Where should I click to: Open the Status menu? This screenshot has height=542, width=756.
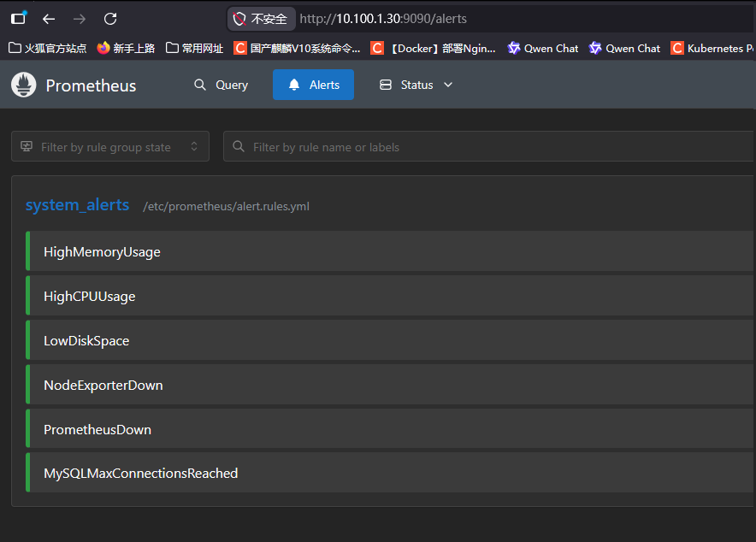click(416, 85)
